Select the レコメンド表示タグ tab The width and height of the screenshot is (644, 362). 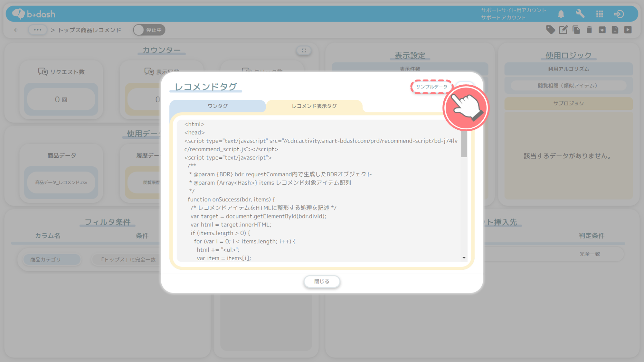pos(314,106)
